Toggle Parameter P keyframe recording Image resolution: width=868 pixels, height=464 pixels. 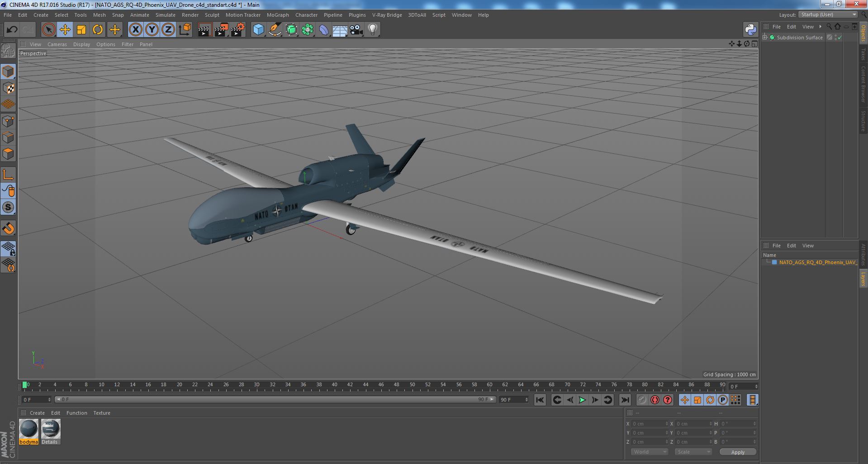click(x=722, y=400)
